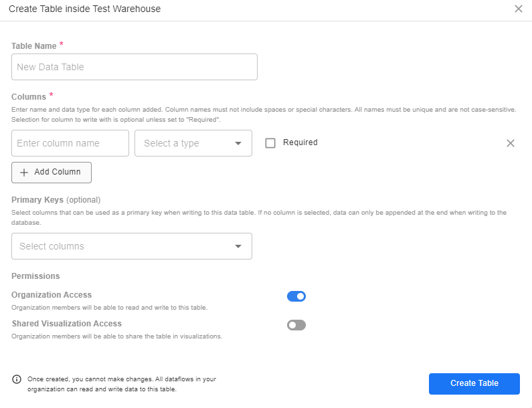Click the Required label text
The height and width of the screenshot is (408, 532).
(300, 142)
